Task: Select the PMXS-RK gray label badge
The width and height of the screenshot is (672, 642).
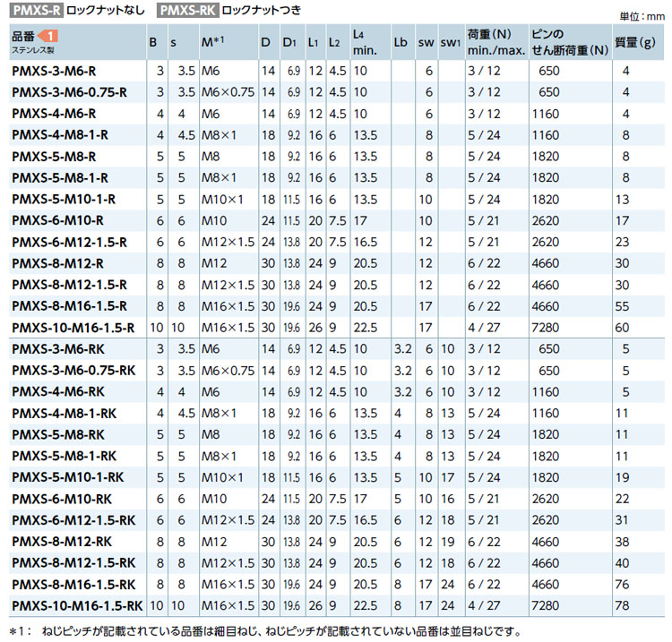Action: 192,12
